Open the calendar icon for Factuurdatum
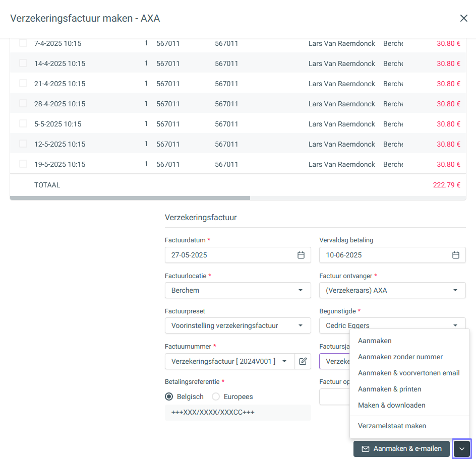Image resolution: width=476 pixels, height=463 pixels. click(x=301, y=255)
